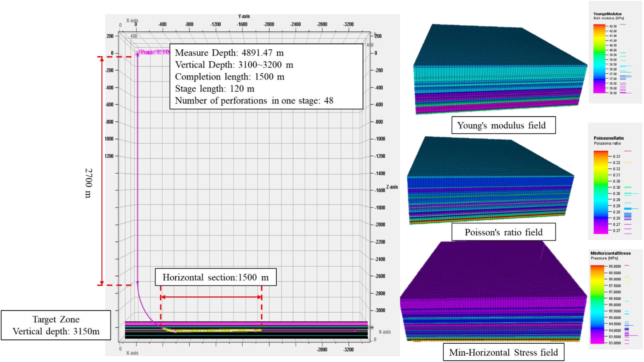Click the '69.0000' value on the stress legend

point(615,266)
